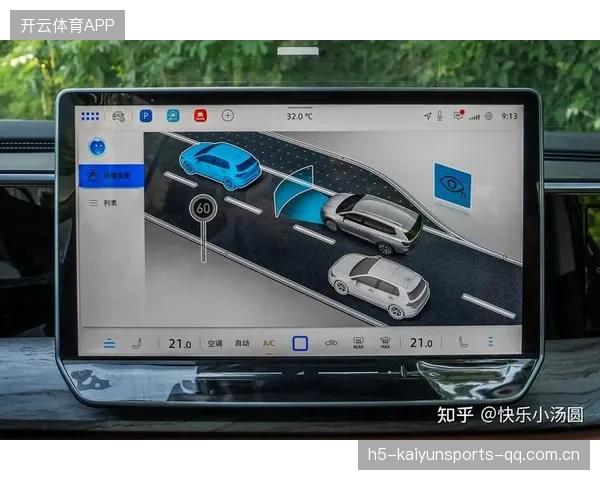The width and height of the screenshot is (600, 480).
Task: Add a shortcut with the plus button
Action: [x=228, y=115]
